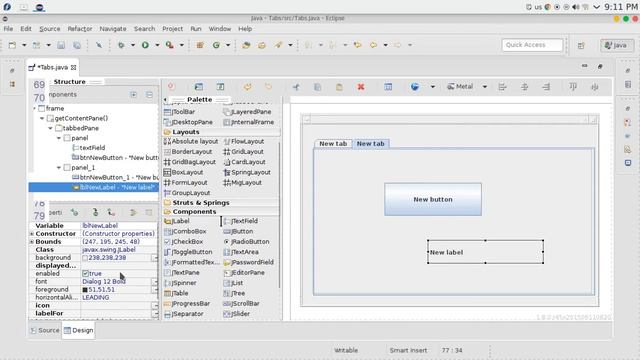640x360 pixels.
Task: Click the Debug bug icon in toolbar
Action: click(121, 45)
